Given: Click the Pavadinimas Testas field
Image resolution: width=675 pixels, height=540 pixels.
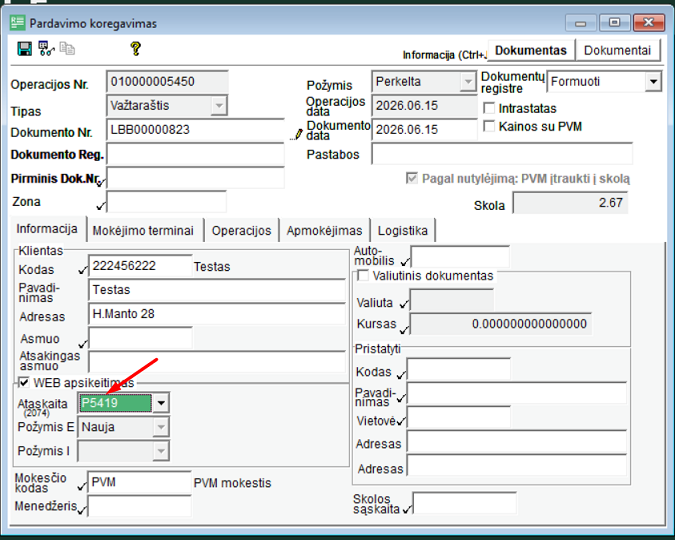Looking at the screenshot, I should pyautogui.click(x=217, y=290).
